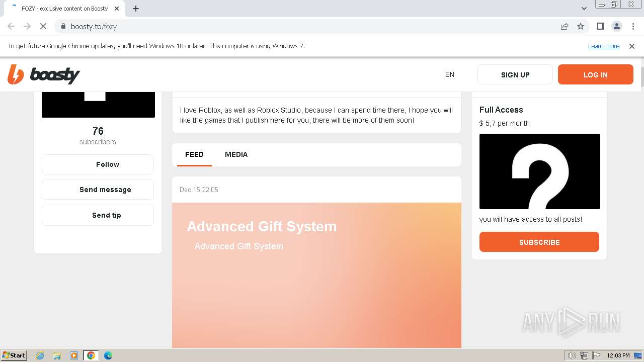Open network tray icon
Image resolution: width=644 pixels, height=362 pixels.
pyautogui.click(x=584, y=355)
